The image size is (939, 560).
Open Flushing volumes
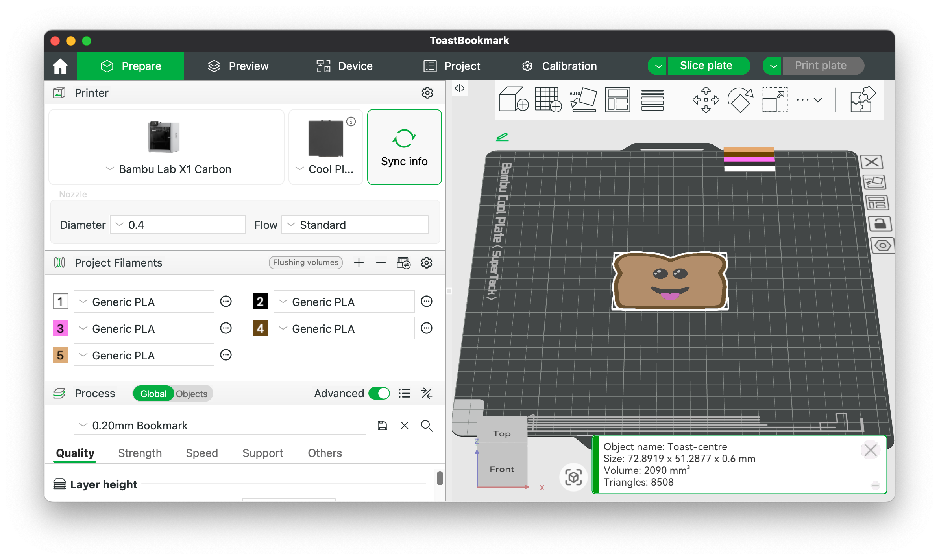[x=306, y=262]
